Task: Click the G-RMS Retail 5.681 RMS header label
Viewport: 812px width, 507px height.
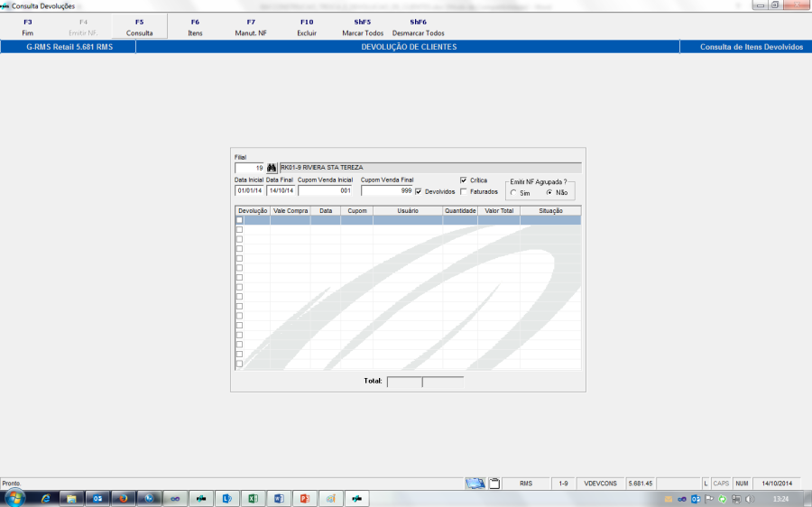Action: tap(69, 47)
